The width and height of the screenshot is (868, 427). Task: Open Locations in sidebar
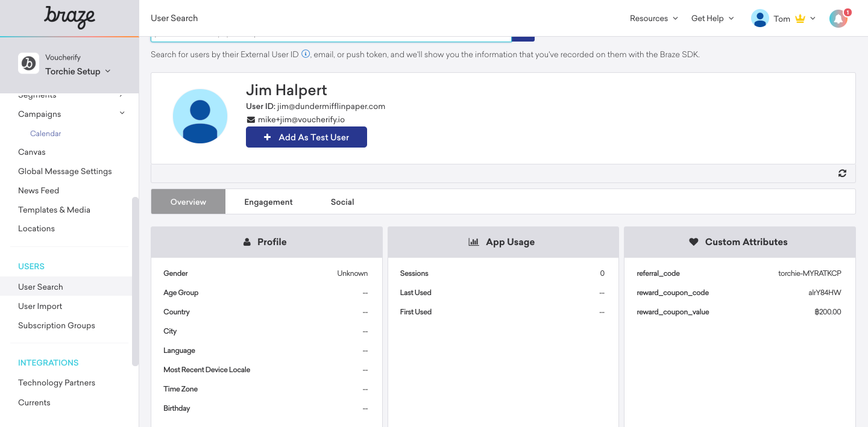pos(36,229)
